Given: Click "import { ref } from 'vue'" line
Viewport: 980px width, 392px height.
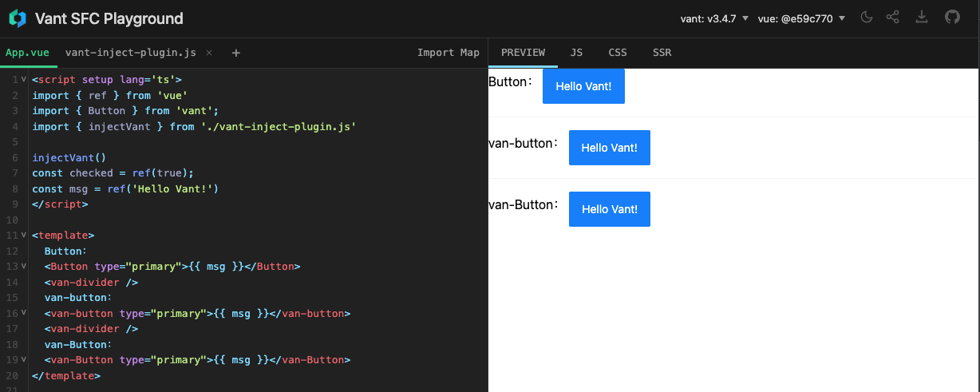Looking at the screenshot, I should [x=110, y=95].
